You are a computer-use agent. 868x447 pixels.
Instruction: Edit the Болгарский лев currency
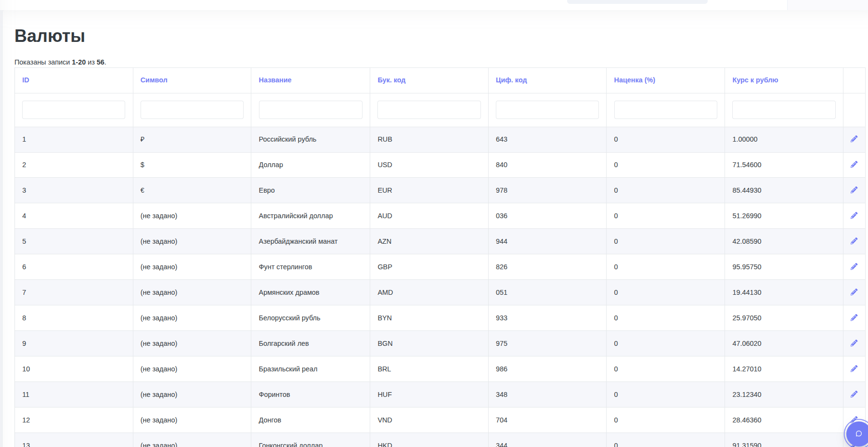tap(854, 343)
